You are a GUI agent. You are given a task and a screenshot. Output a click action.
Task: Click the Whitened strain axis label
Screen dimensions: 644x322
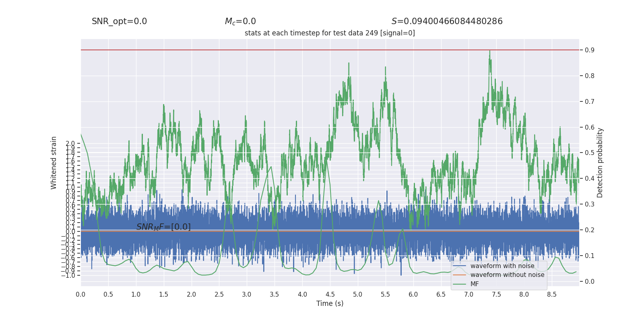click(54, 163)
